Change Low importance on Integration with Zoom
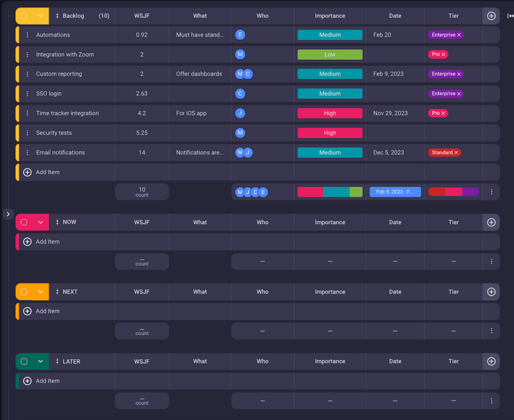The width and height of the screenshot is (514, 420). pos(330,55)
